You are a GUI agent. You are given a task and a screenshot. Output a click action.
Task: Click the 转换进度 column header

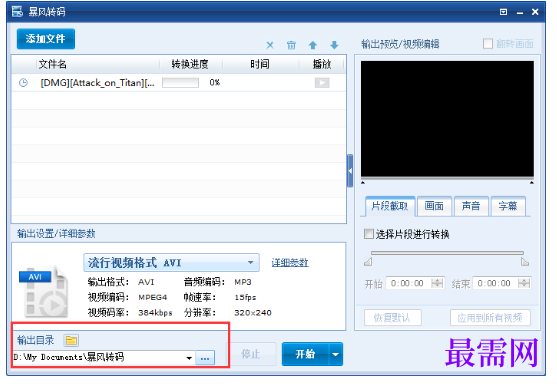(190, 64)
